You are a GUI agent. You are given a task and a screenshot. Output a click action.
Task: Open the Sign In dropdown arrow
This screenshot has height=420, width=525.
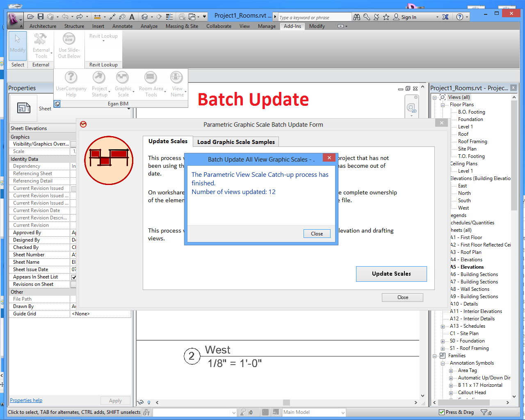click(437, 17)
